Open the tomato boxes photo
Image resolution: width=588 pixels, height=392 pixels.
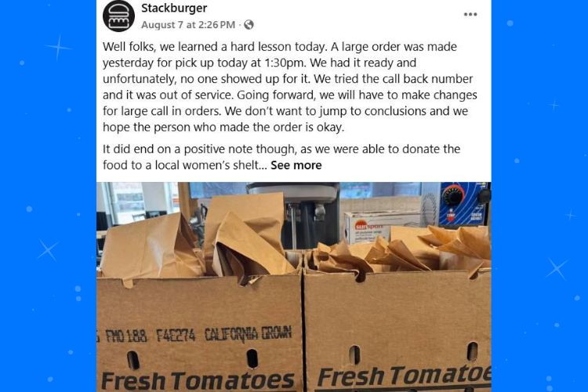coord(294,287)
